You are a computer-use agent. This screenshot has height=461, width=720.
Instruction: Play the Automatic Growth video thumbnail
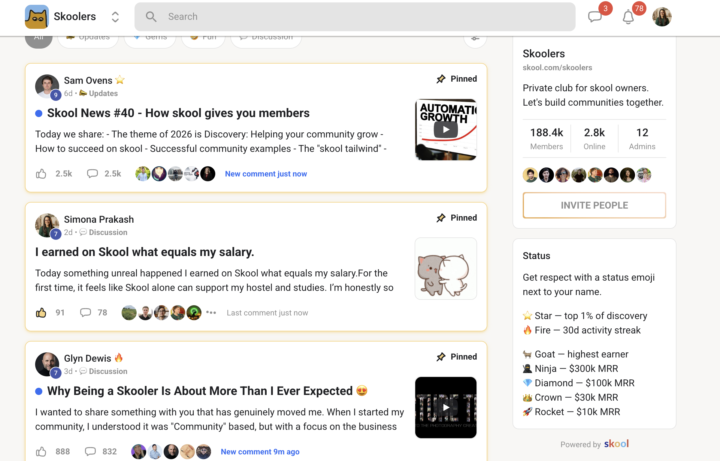coord(445,129)
